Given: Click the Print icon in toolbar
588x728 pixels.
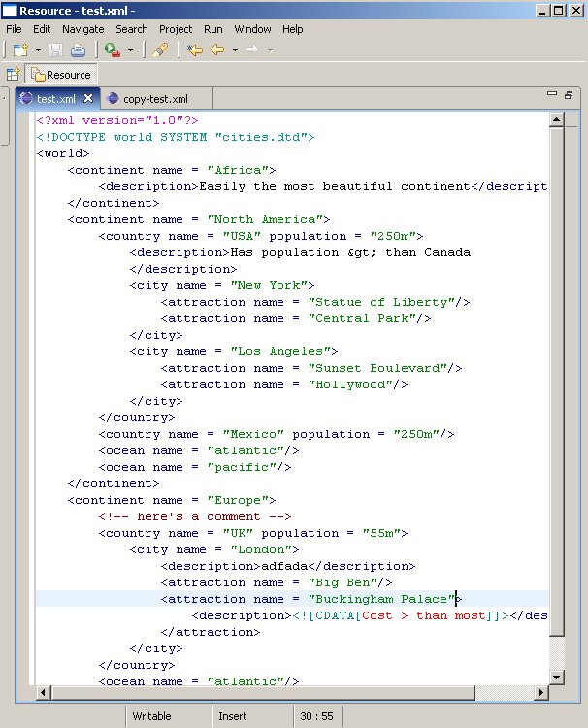Looking at the screenshot, I should (x=78, y=50).
